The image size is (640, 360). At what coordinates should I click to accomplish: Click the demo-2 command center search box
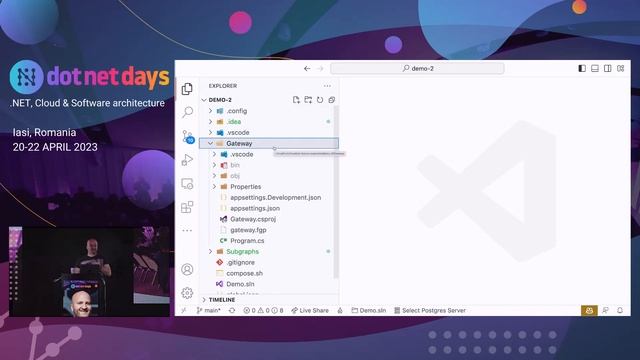pos(417,69)
